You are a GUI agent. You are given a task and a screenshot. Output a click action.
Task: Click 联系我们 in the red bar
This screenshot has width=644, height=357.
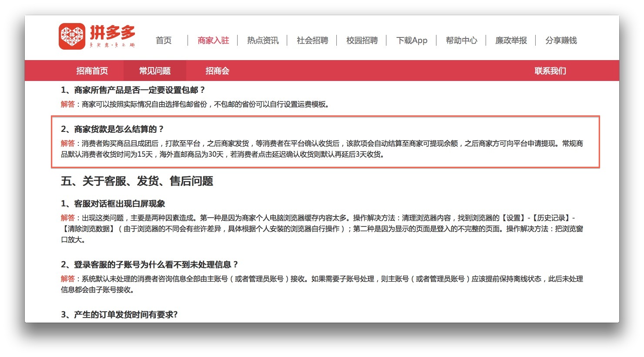(550, 71)
